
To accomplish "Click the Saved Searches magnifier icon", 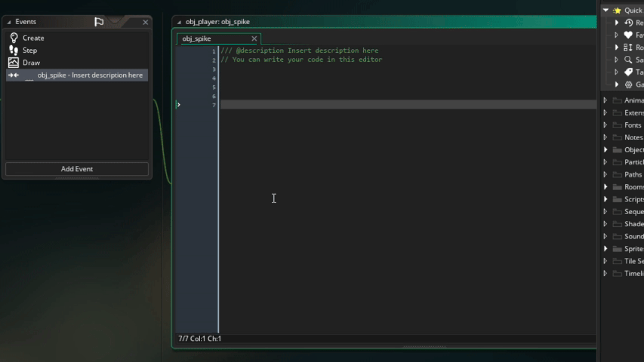I will [628, 59].
